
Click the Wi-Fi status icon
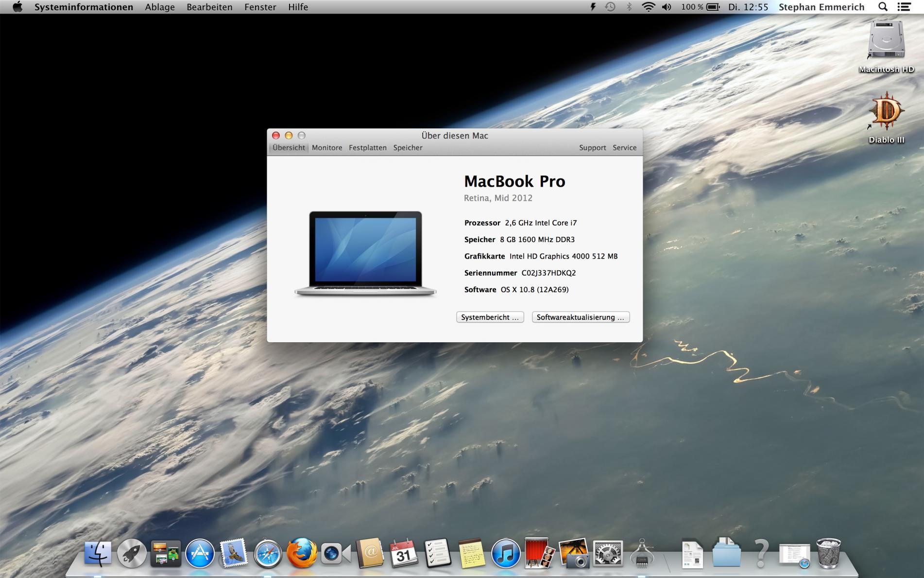coord(648,7)
